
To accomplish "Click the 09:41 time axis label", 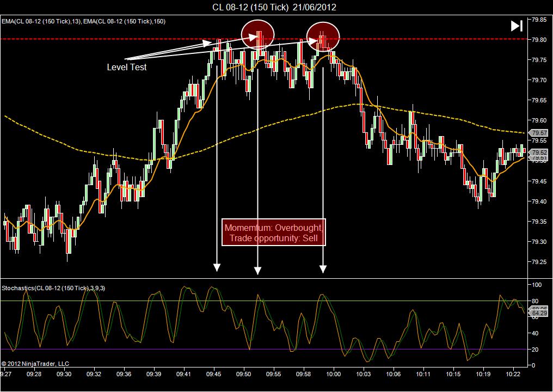I will 184,374.
